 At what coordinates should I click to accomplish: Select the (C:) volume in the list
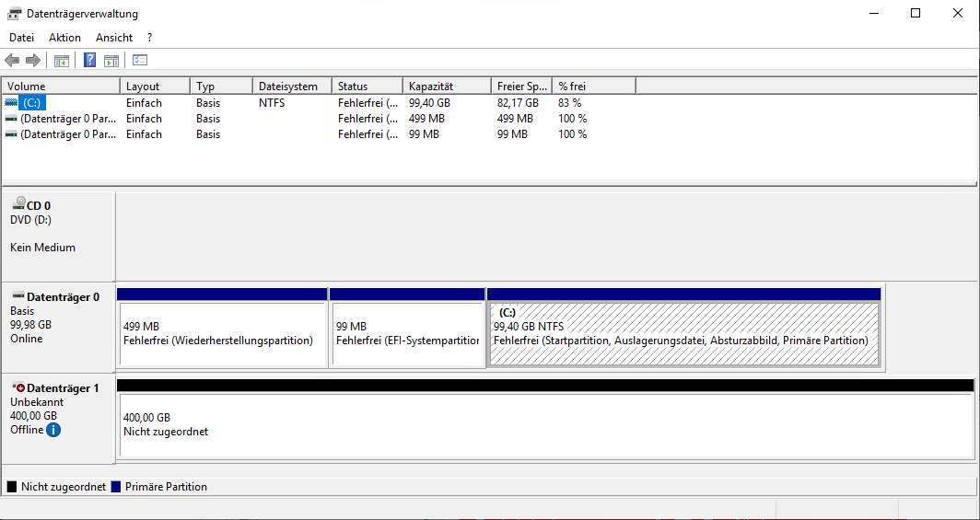[x=32, y=103]
